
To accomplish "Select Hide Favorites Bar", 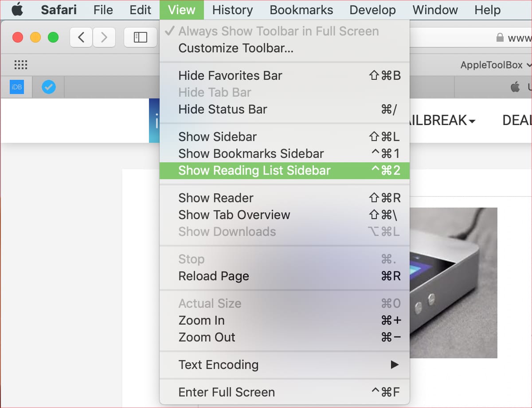I will click(x=285, y=75).
